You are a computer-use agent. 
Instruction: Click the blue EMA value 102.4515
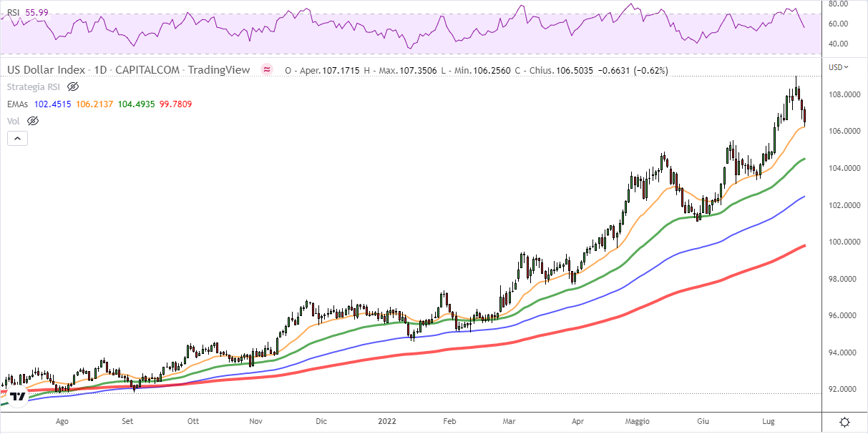[x=54, y=104]
